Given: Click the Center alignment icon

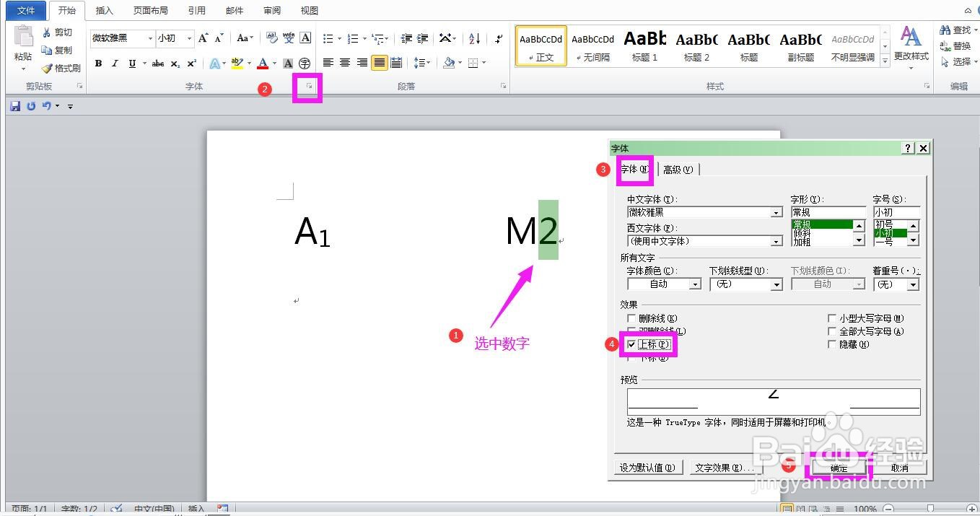Looking at the screenshot, I should (345, 63).
